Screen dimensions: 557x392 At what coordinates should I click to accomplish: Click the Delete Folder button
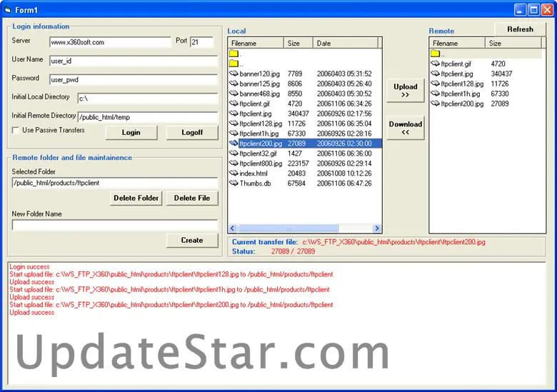pos(136,198)
